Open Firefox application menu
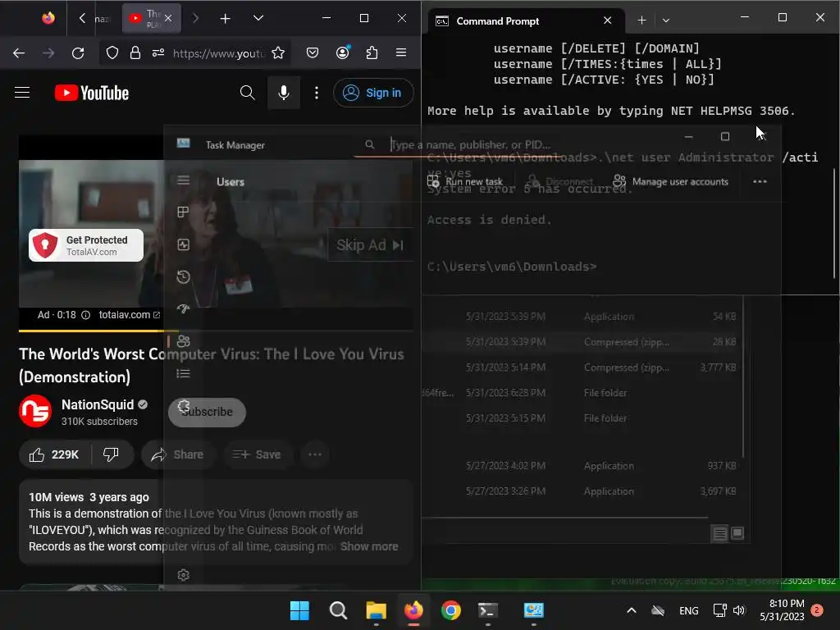 point(400,52)
